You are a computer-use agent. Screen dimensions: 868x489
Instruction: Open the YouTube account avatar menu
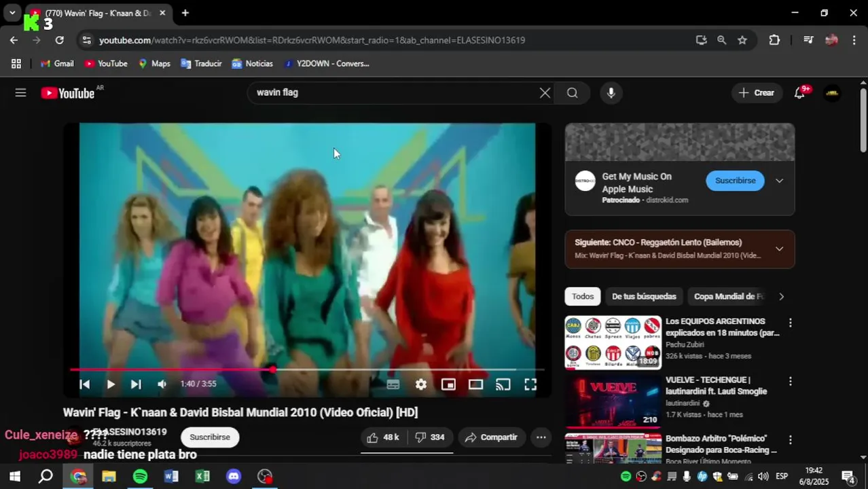click(832, 93)
